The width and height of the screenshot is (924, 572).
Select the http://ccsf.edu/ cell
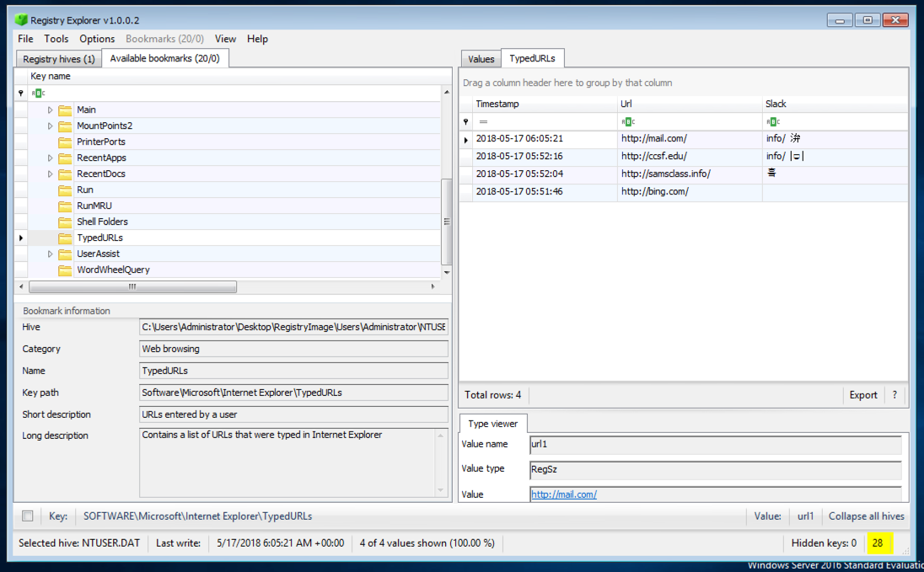click(x=690, y=157)
